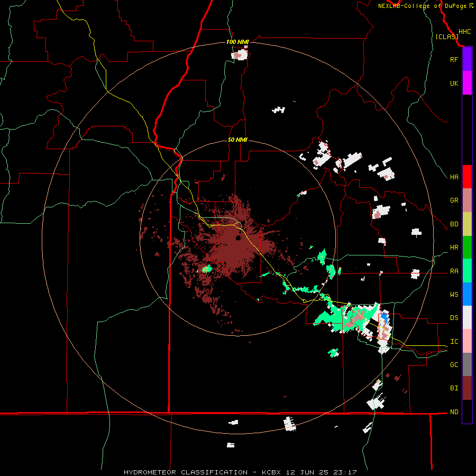Click the radar site center dot
Screen dimensions: 476x476
point(239,238)
